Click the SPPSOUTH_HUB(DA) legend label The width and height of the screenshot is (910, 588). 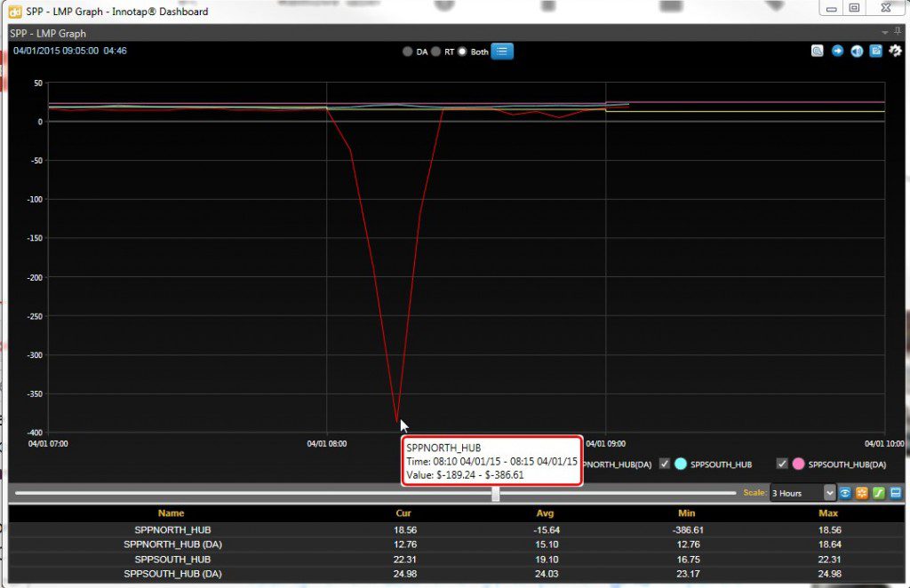pos(847,465)
